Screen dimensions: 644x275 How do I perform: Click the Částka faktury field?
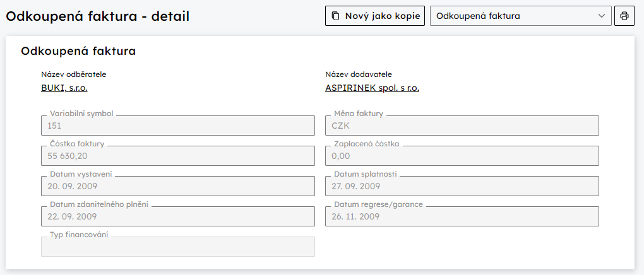click(178, 156)
